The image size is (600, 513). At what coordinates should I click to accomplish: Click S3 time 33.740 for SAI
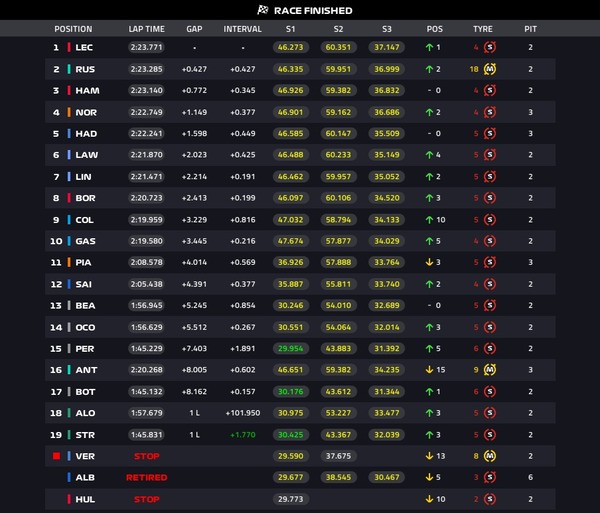[x=387, y=284]
